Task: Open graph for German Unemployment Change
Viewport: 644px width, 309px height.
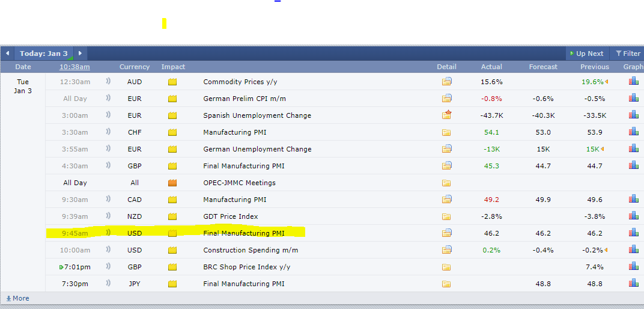Action: (x=633, y=148)
